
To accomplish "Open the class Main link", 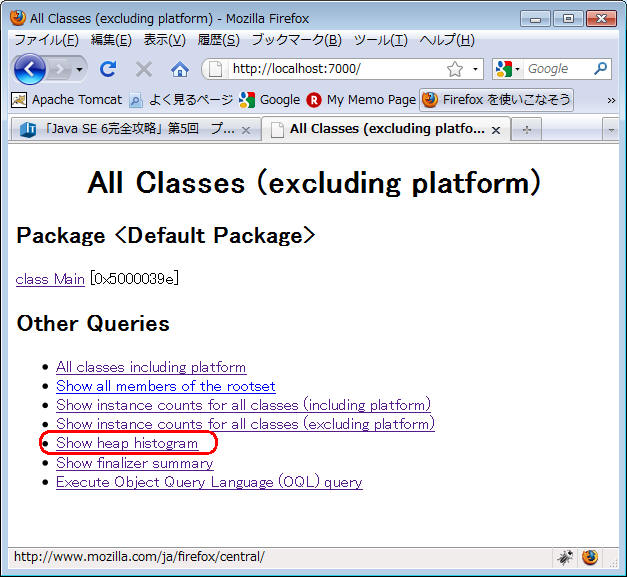I will tap(50, 279).
